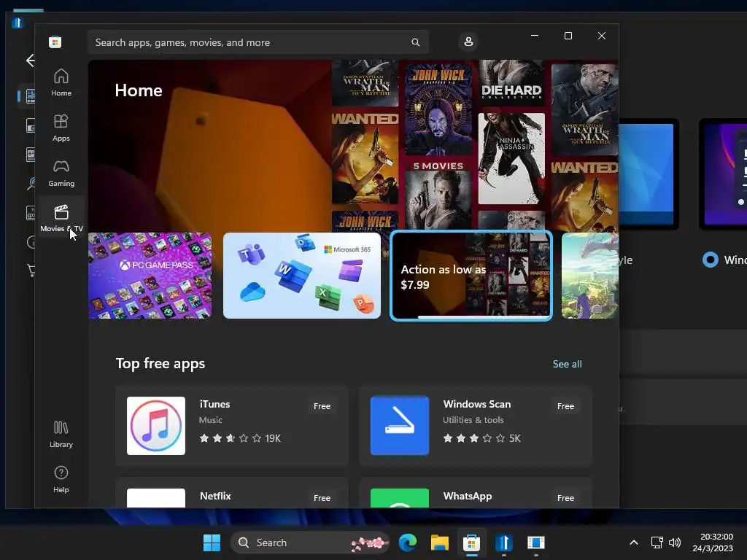Click the rightmost pinned taskbar app icon
The height and width of the screenshot is (560, 747).
point(536,542)
